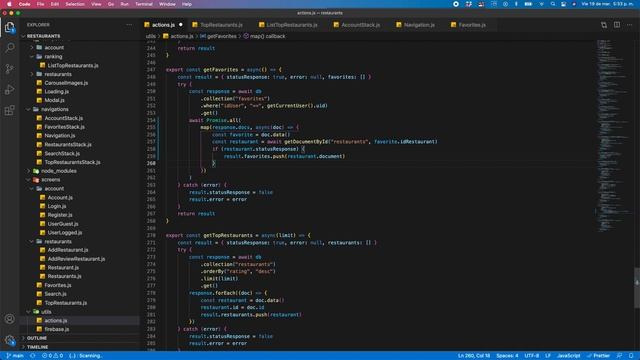Show errors and warnings count
Screen dimensions: 640x360
pyautogui.click(x=52, y=356)
